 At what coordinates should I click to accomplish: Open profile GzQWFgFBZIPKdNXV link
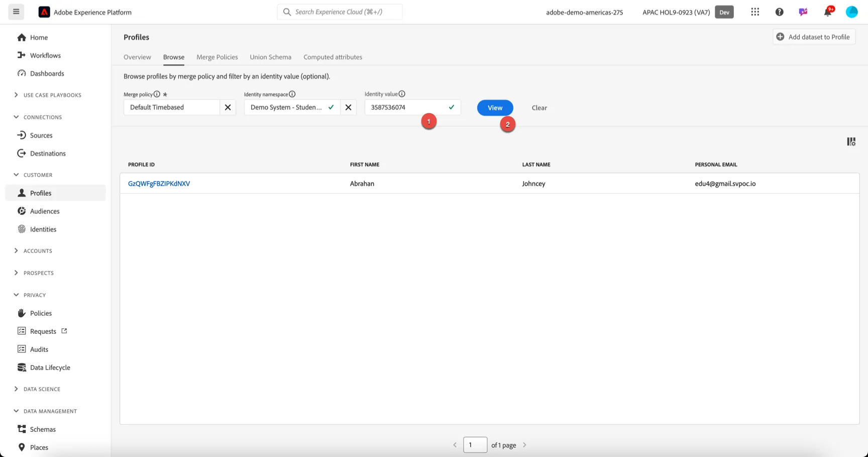click(159, 184)
